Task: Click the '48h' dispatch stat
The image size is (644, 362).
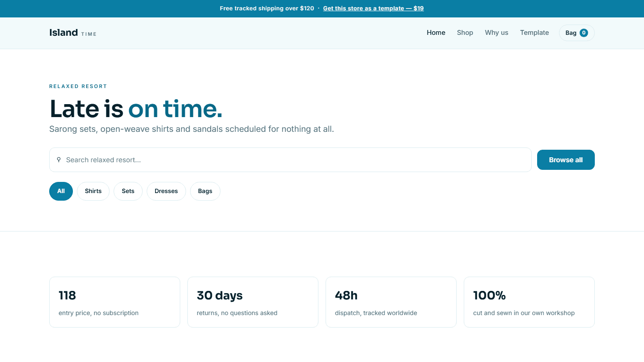Action: pyautogui.click(x=391, y=302)
